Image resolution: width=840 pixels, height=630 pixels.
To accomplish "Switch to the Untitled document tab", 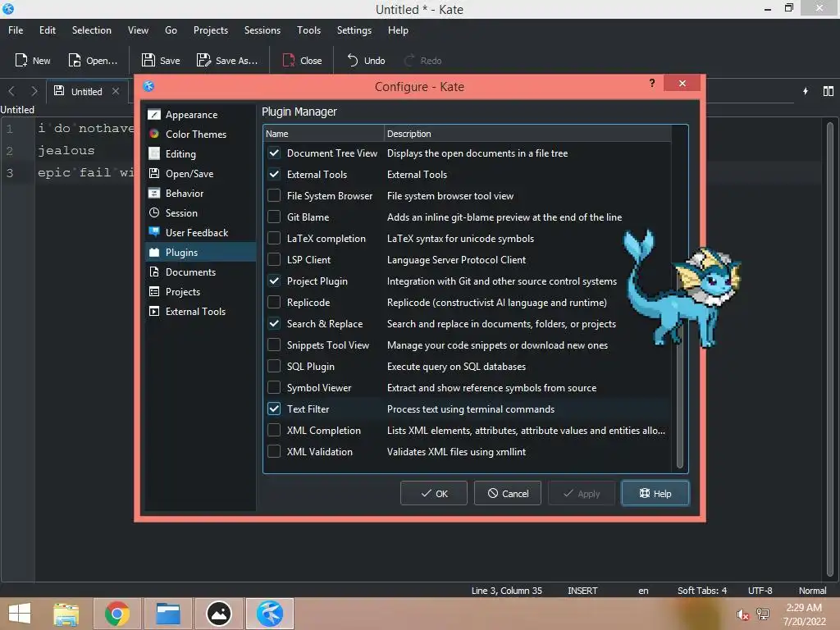I will pyautogui.click(x=85, y=91).
